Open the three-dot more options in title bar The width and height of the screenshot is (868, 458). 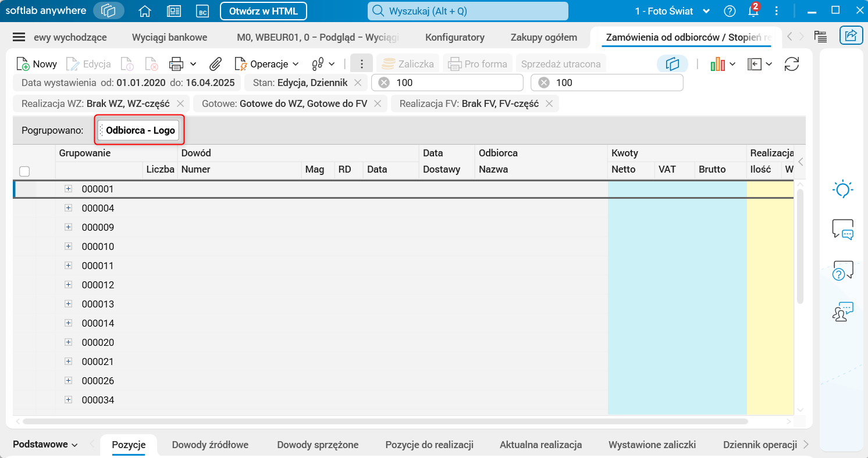click(777, 11)
